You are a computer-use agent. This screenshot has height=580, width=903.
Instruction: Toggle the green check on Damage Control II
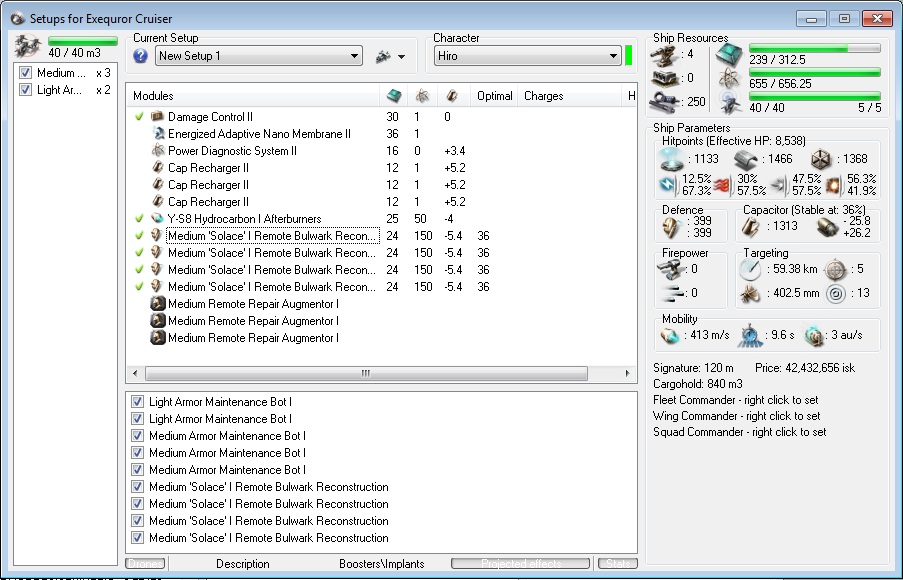point(139,116)
